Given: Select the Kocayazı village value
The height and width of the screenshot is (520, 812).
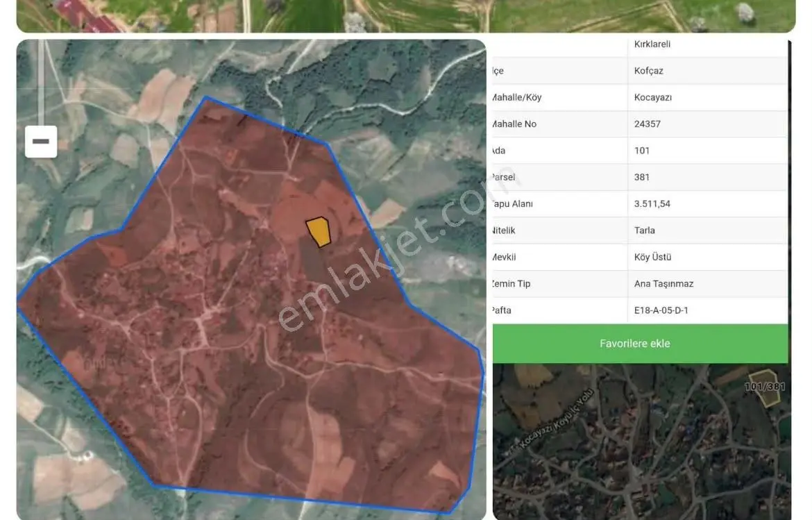Looking at the screenshot, I should click(x=652, y=97).
